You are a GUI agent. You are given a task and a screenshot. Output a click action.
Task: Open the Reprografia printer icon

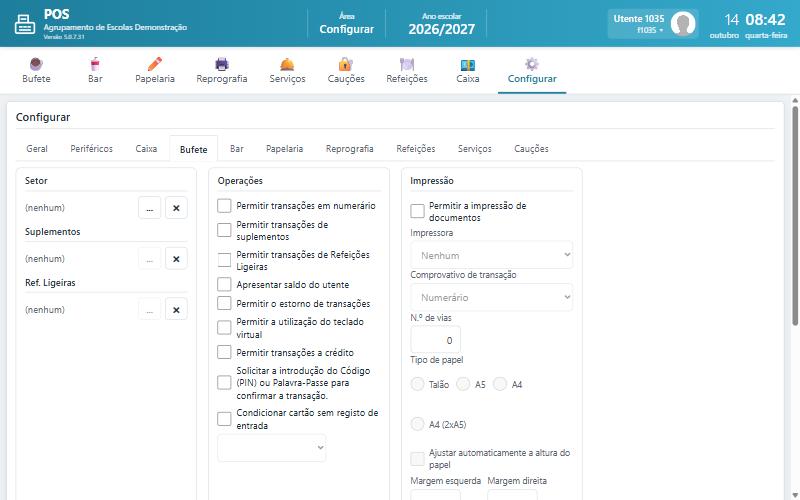(x=221, y=64)
